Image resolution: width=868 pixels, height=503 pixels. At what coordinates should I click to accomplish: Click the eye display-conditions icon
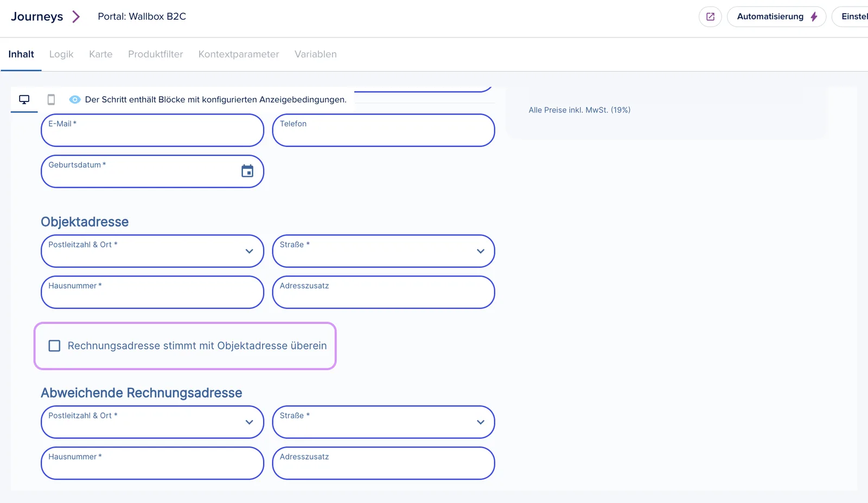[x=75, y=99]
